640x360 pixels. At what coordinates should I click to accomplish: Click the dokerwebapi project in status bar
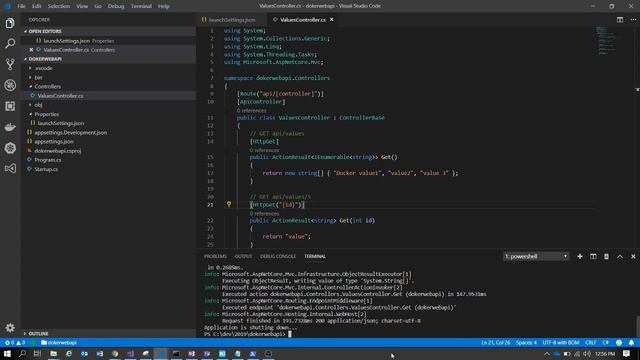tap(59, 342)
